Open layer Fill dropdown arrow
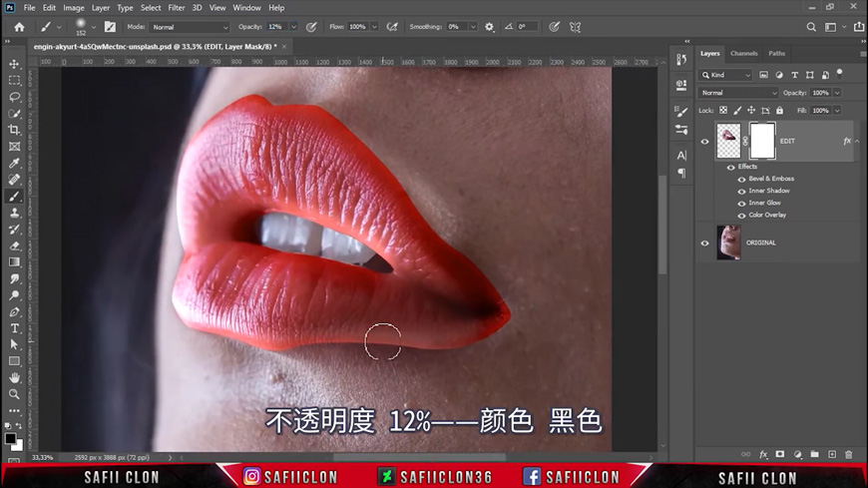The height and width of the screenshot is (488, 868). click(x=837, y=110)
